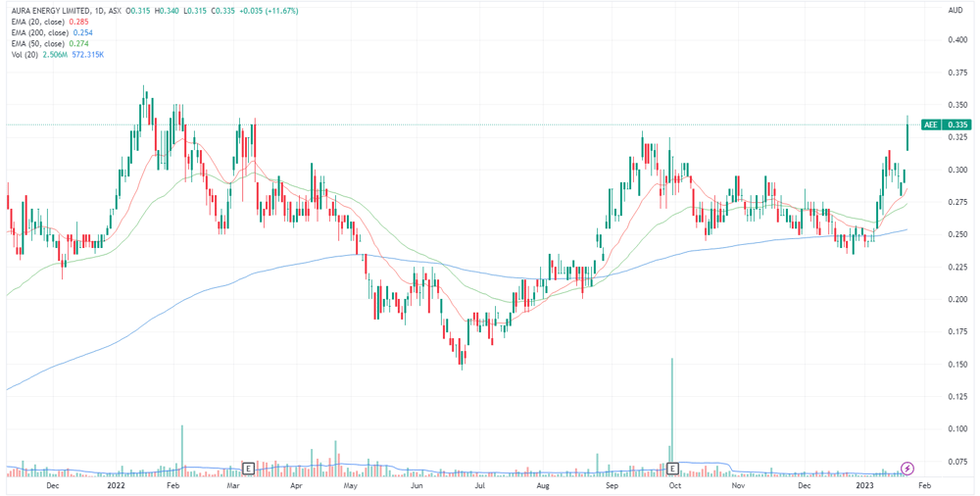The image size is (980, 496).
Task: Click the 2023 label on time axis
Action: (x=865, y=485)
